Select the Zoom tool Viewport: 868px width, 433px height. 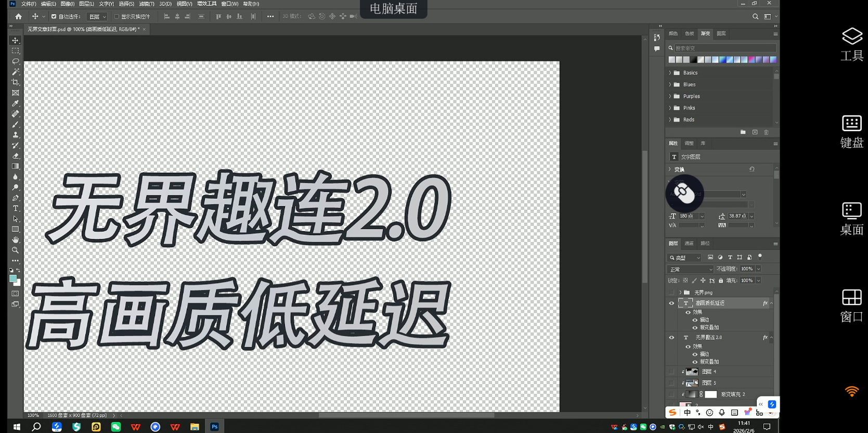(16, 250)
